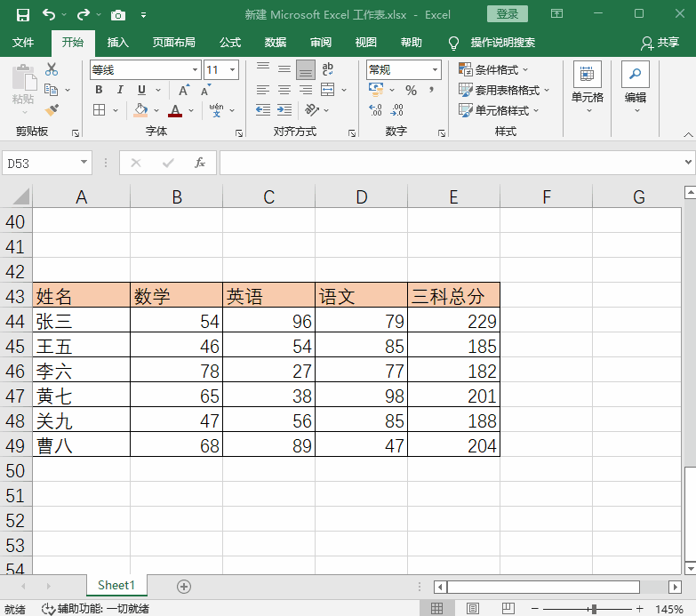Open the 单元格 cells button
696x616 pixels.
coord(588,87)
